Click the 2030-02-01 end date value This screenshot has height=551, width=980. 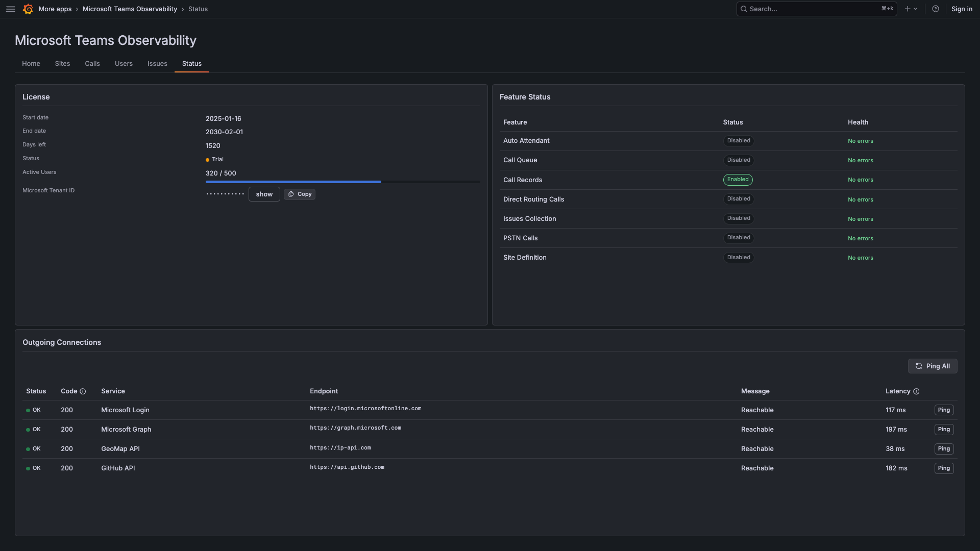[224, 132]
